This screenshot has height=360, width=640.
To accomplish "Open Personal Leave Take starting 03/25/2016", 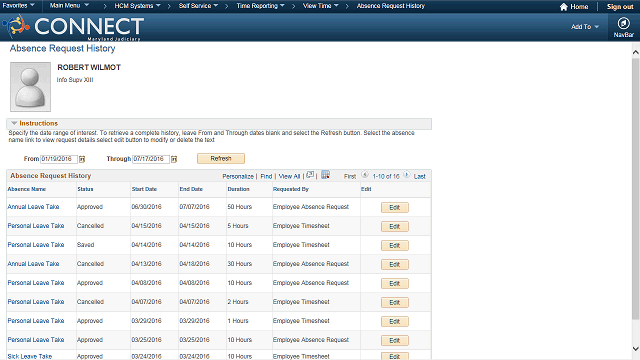I will [x=36, y=340].
